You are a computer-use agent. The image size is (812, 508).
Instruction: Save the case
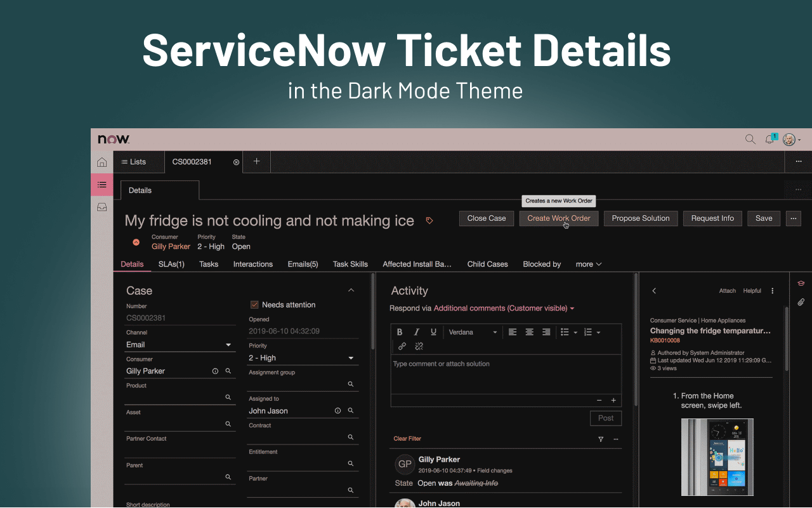[764, 218]
